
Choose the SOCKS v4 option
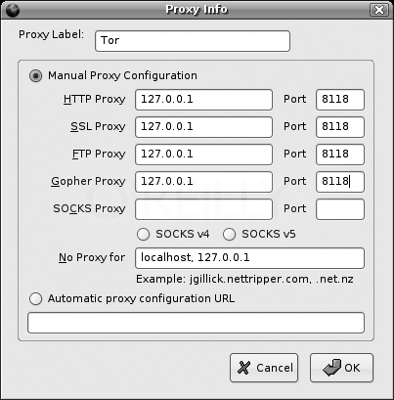pyautogui.click(x=143, y=234)
